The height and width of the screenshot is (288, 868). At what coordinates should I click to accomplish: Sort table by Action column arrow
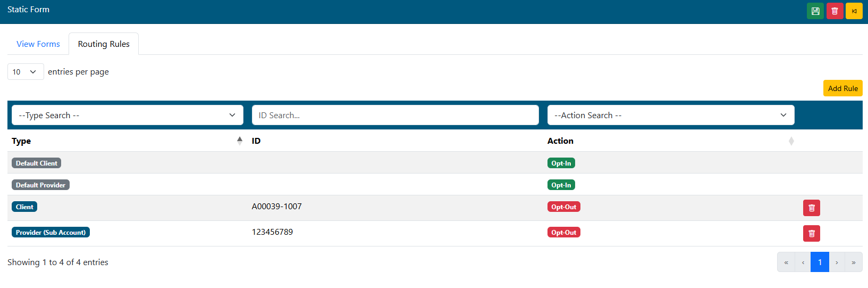point(791,141)
